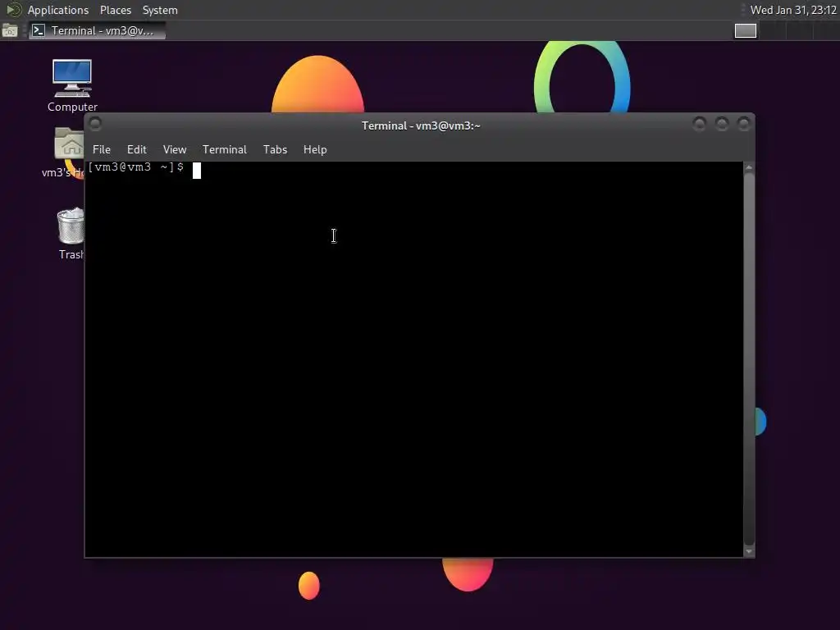Image resolution: width=840 pixels, height=630 pixels.
Task: Click the date and time clock
Action: 793,10
